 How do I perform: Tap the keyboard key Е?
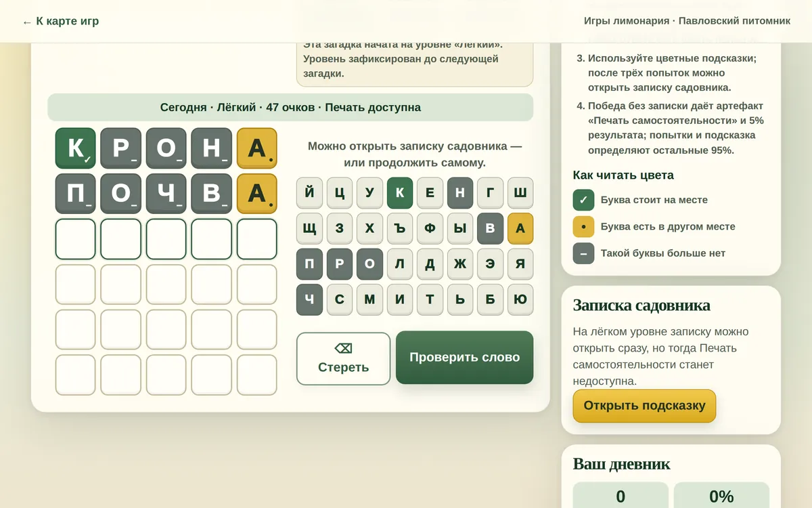tap(430, 193)
